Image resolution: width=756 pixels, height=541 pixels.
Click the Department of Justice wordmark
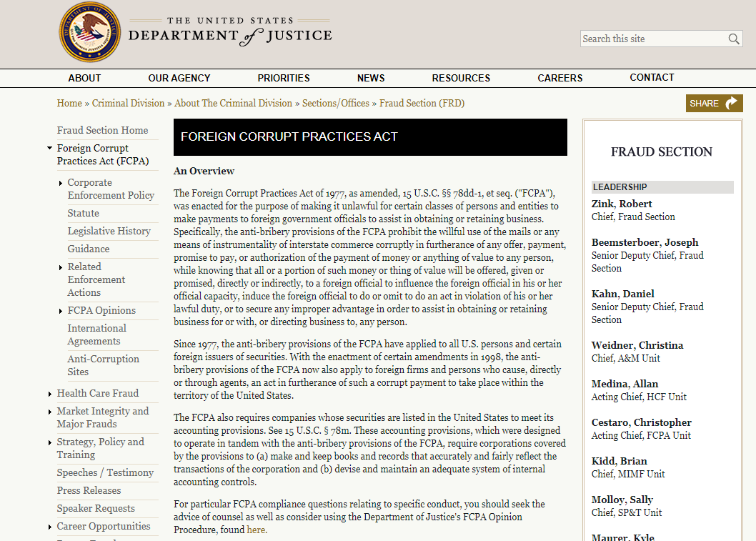click(230, 32)
